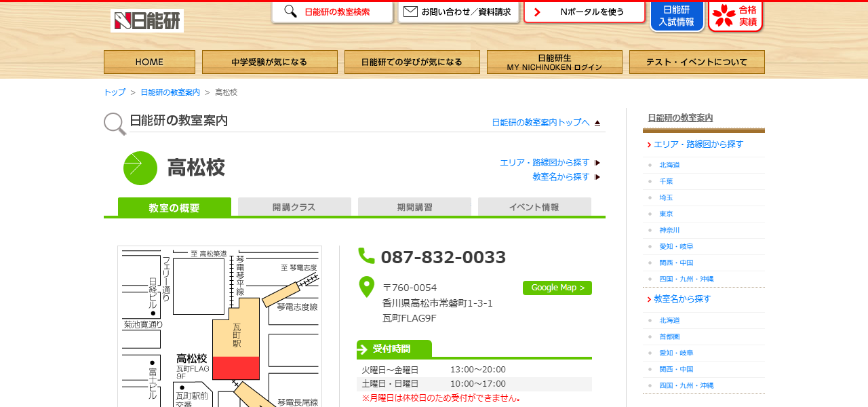Click the red chevron in Nポータル button
Image resolution: width=868 pixels, height=407 pixels.
pos(537,12)
